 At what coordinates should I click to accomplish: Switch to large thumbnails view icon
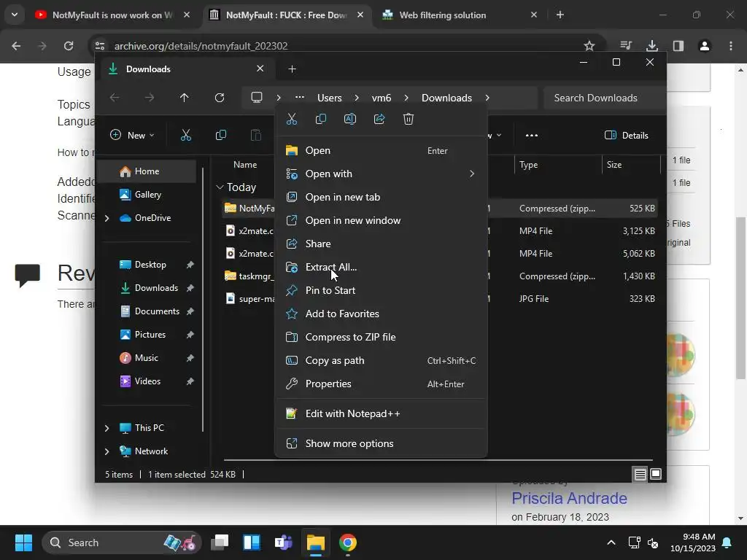[x=656, y=474]
